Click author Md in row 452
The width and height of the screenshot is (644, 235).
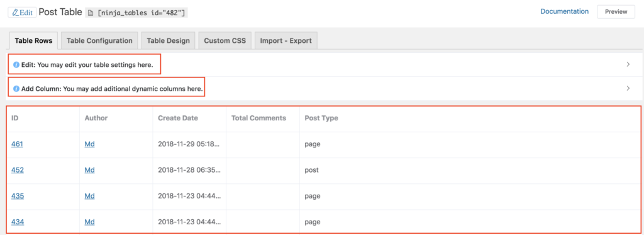pos(89,170)
